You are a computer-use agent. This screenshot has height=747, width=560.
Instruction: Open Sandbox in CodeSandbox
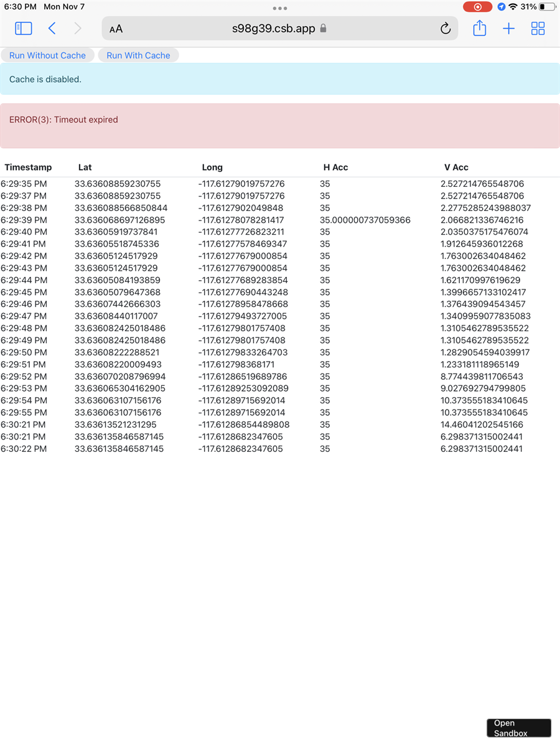pos(519,728)
